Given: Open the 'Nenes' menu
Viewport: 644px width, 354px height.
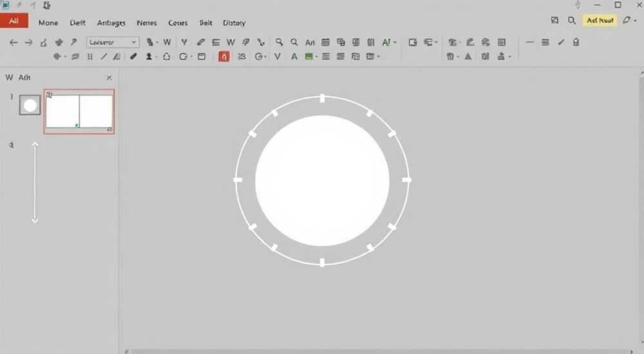Looking at the screenshot, I should [147, 23].
